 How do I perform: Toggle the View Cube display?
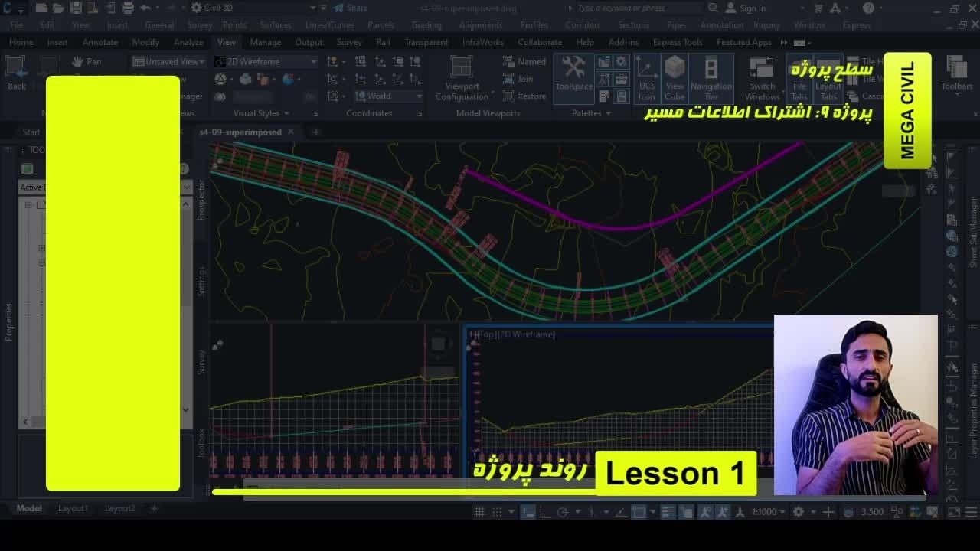[x=675, y=78]
